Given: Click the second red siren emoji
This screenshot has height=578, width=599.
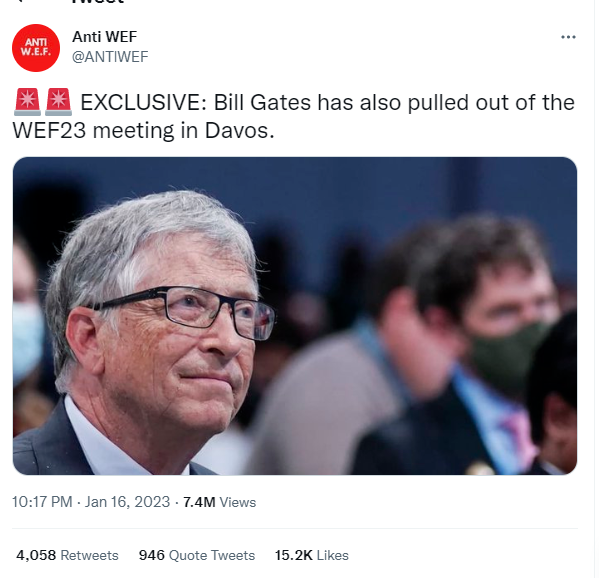Looking at the screenshot, I should pyautogui.click(x=58, y=102).
